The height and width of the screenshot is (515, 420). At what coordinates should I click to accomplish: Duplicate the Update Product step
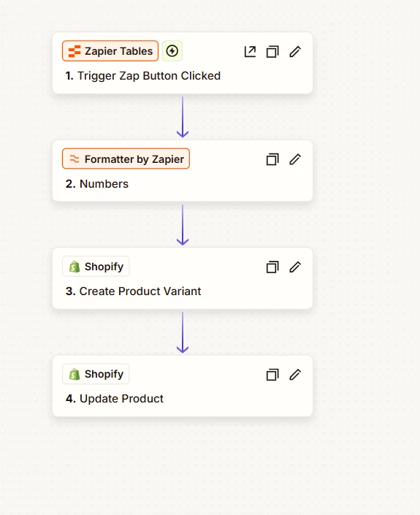pos(272,375)
